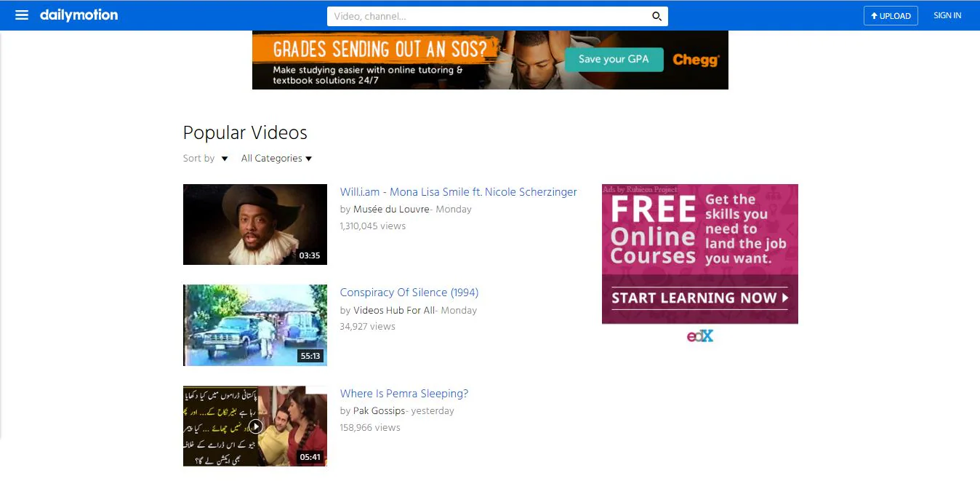Viewport: 980px width, 481px height.
Task: Open the hamburger menu icon
Action: click(x=22, y=15)
